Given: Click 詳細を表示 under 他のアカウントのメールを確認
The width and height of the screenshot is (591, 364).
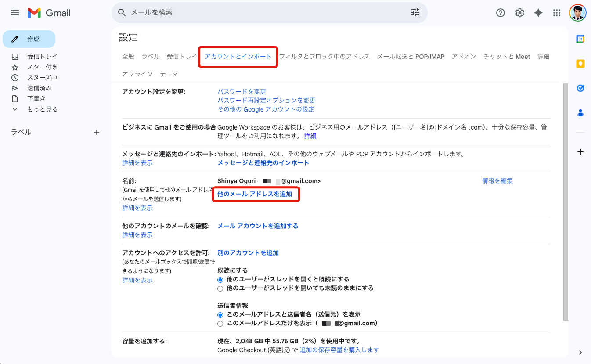Looking at the screenshot, I should tap(137, 235).
